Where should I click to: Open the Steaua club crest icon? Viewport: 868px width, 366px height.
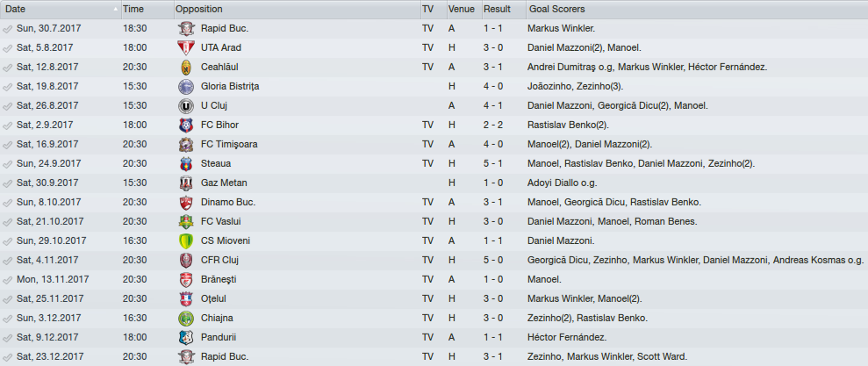click(x=186, y=164)
